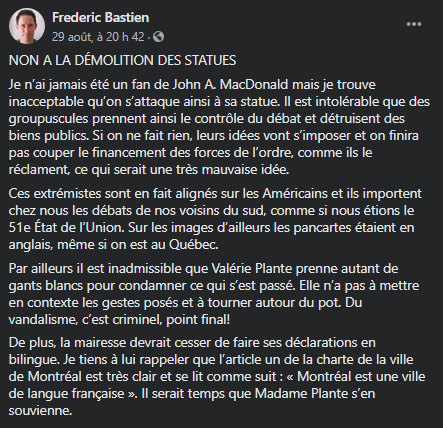Click the heading NON A LA DÉMOLITION DES STATUES

click(x=122, y=61)
